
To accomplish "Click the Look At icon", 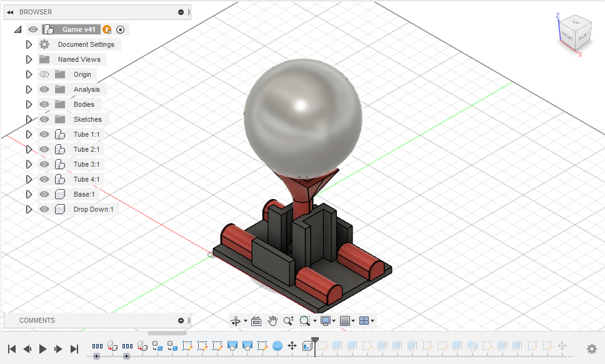I will coord(256,320).
